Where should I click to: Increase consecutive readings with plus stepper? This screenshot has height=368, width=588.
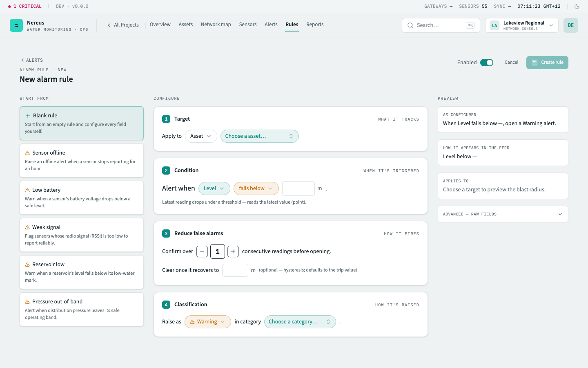(x=233, y=251)
